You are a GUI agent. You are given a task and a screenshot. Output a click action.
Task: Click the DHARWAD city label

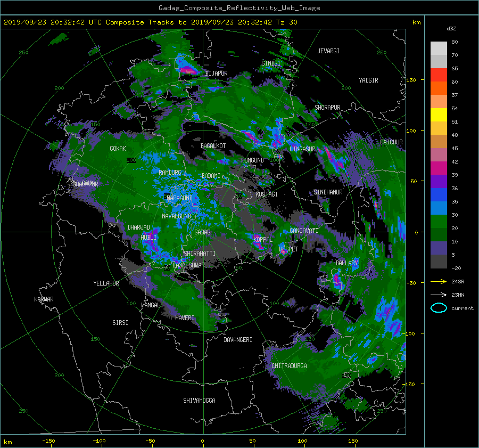click(139, 227)
